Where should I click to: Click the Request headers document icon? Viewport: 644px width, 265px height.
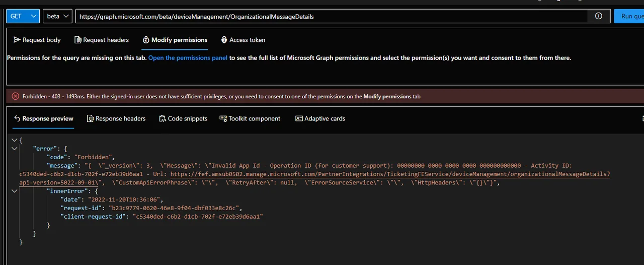[x=78, y=40]
